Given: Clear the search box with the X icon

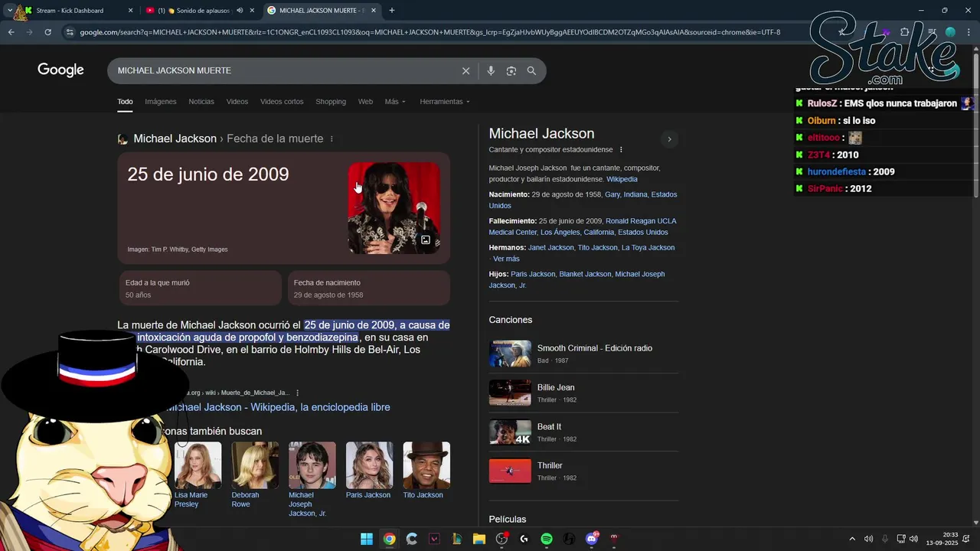Looking at the screenshot, I should (x=465, y=70).
